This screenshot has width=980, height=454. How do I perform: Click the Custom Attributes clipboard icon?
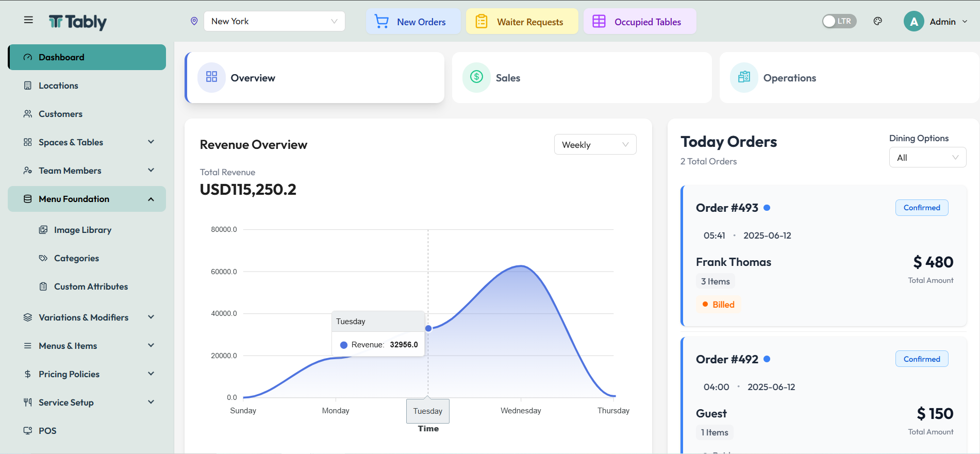[43, 287]
